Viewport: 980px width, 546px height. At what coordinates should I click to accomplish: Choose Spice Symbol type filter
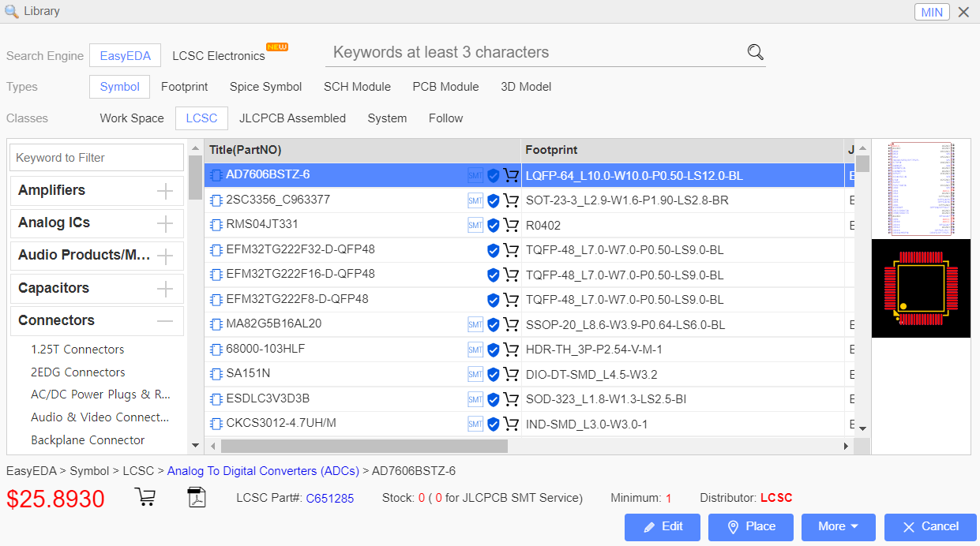(x=266, y=87)
